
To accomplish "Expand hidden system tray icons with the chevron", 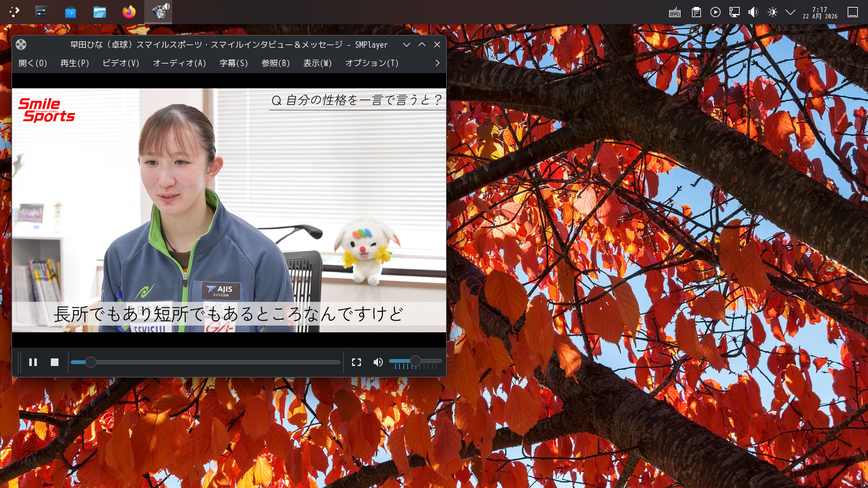I will (x=791, y=11).
